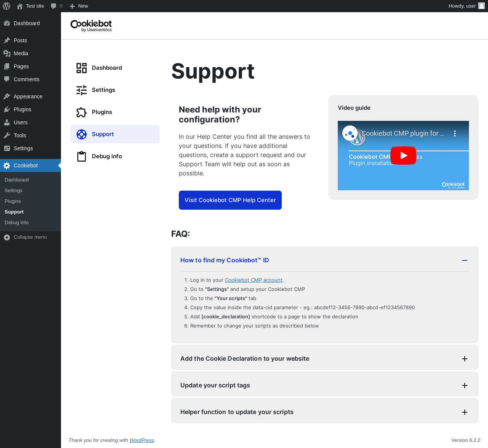Click the Cookiebot Settings sliders icon
488x448 pixels.
(82, 90)
